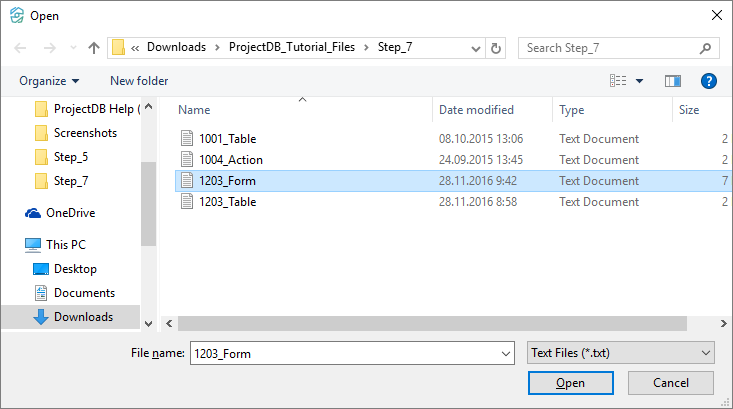Click the Search Step_7 input field
Screen dimensions: 733x409
point(607,48)
